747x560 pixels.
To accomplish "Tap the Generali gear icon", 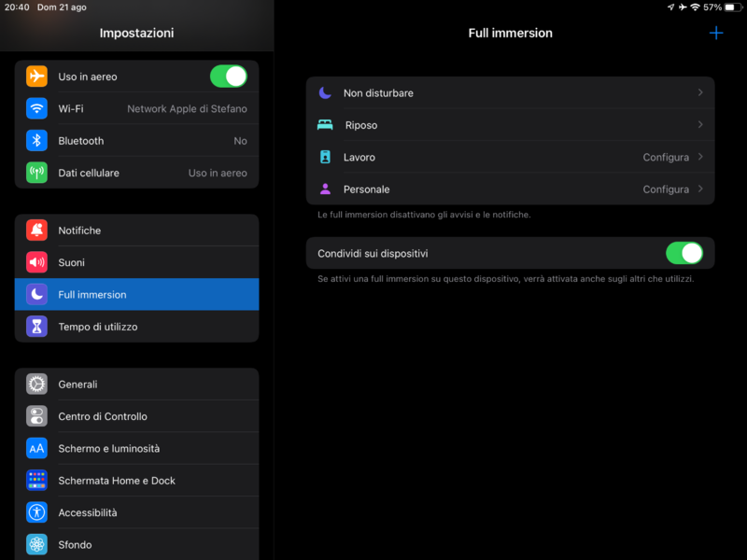I will tap(36, 385).
